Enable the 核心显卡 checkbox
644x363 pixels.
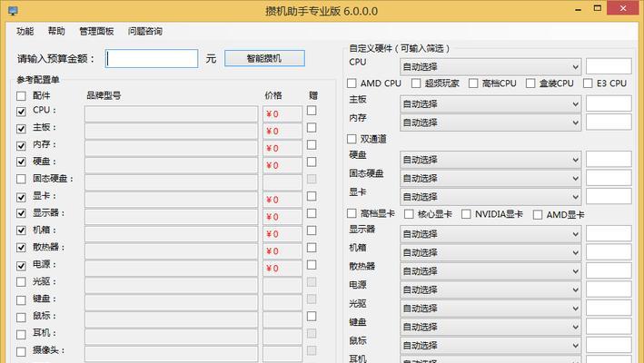coord(409,214)
